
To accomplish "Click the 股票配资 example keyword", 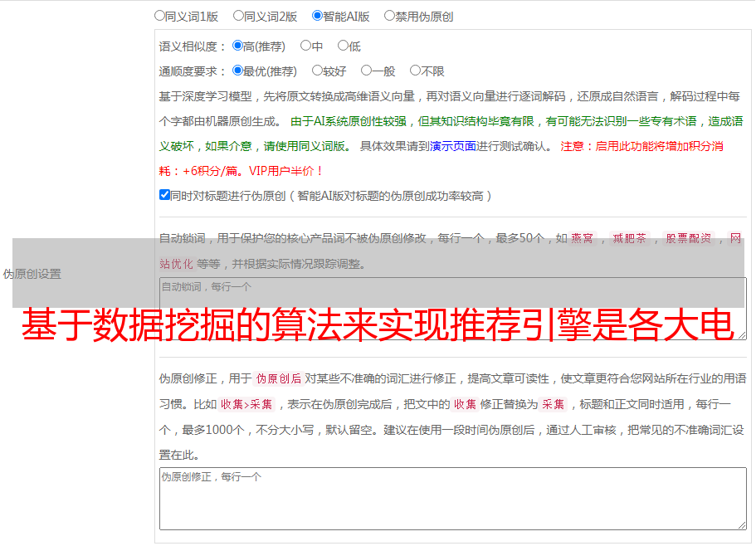I will (x=689, y=238).
